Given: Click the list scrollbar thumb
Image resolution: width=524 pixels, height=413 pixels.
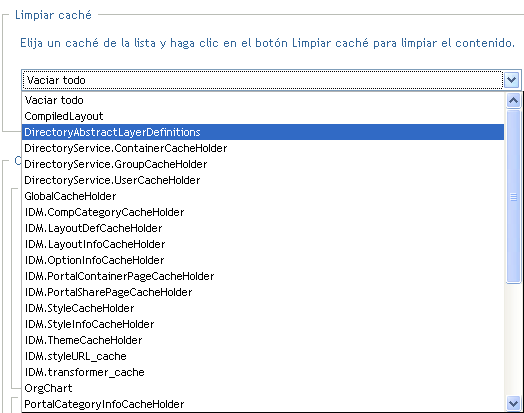Looking at the screenshot, I should point(513,196).
